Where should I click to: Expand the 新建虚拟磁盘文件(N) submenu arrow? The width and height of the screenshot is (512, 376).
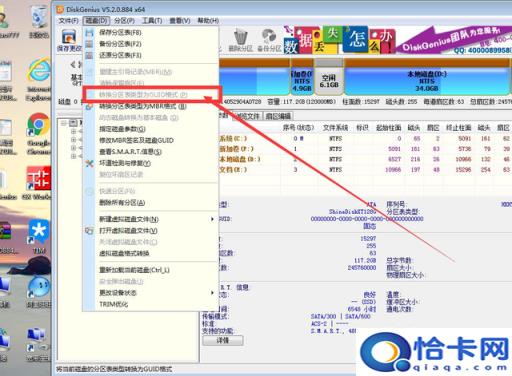coord(212,219)
